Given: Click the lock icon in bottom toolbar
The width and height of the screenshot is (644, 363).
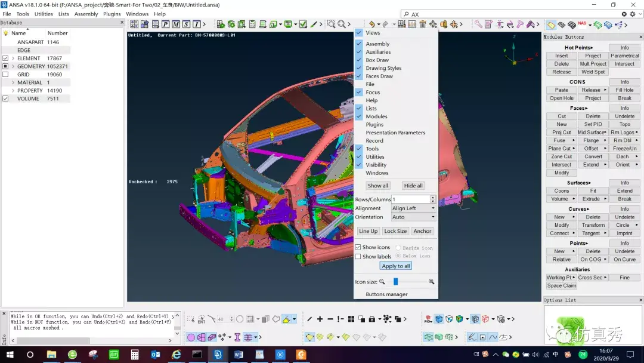Looking at the screenshot, I should [371, 319].
